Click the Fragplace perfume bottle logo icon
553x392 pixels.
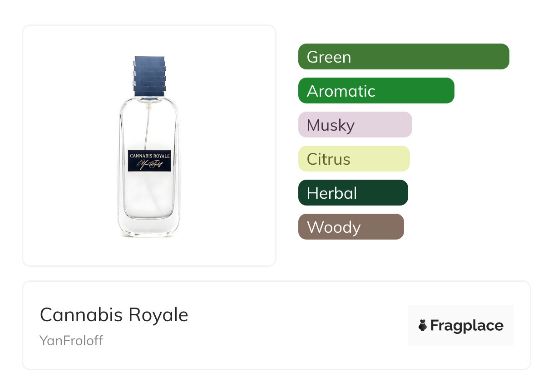(423, 325)
